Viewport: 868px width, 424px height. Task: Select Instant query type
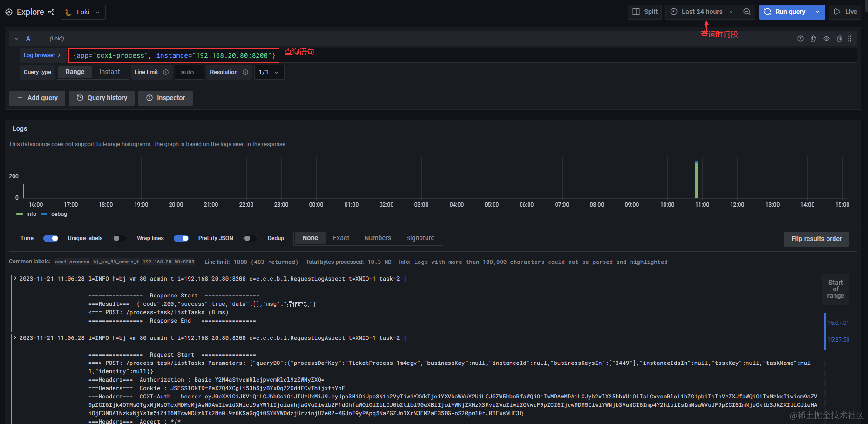tap(109, 72)
